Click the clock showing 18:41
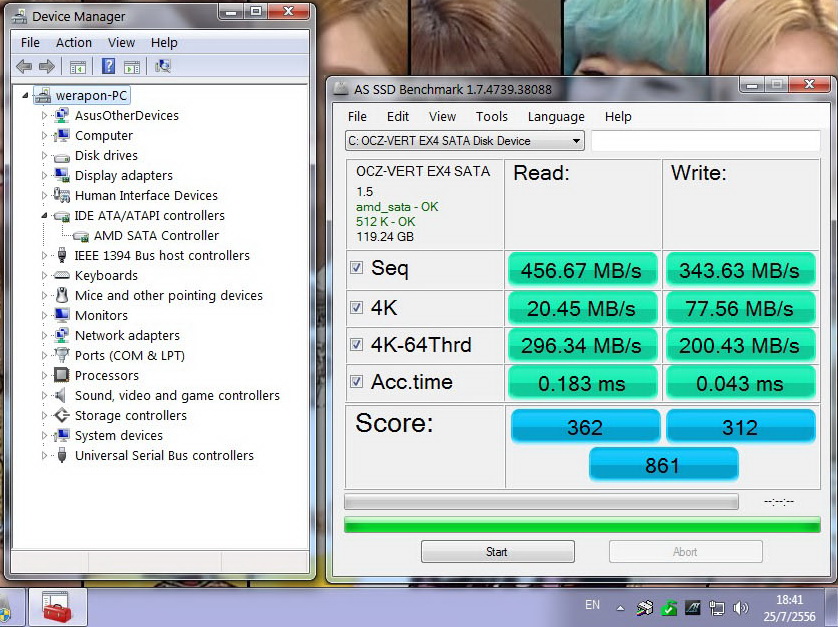The image size is (838, 627). (789, 599)
